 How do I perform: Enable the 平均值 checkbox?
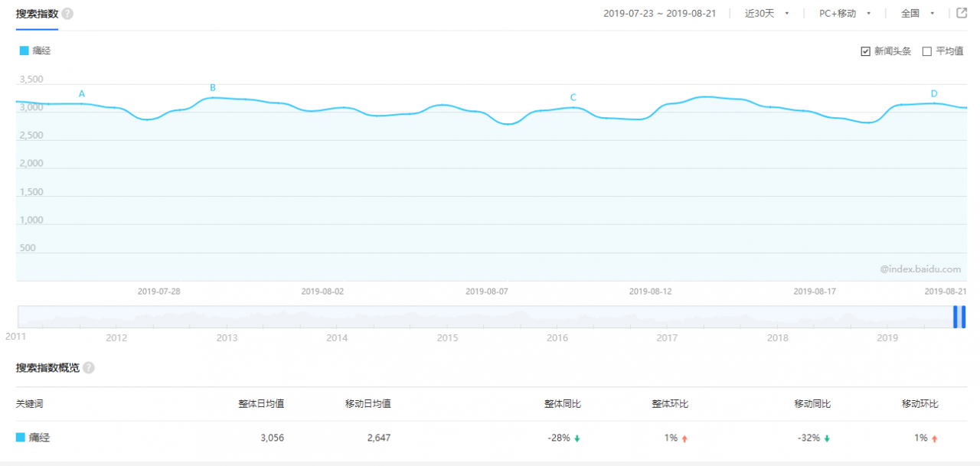tap(927, 51)
